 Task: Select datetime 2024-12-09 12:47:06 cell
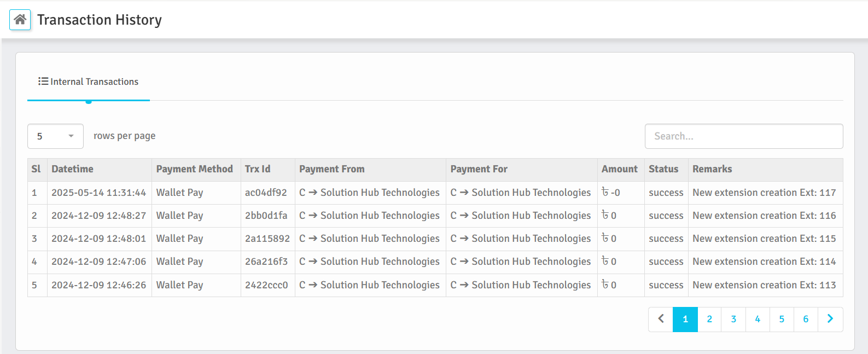point(99,262)
